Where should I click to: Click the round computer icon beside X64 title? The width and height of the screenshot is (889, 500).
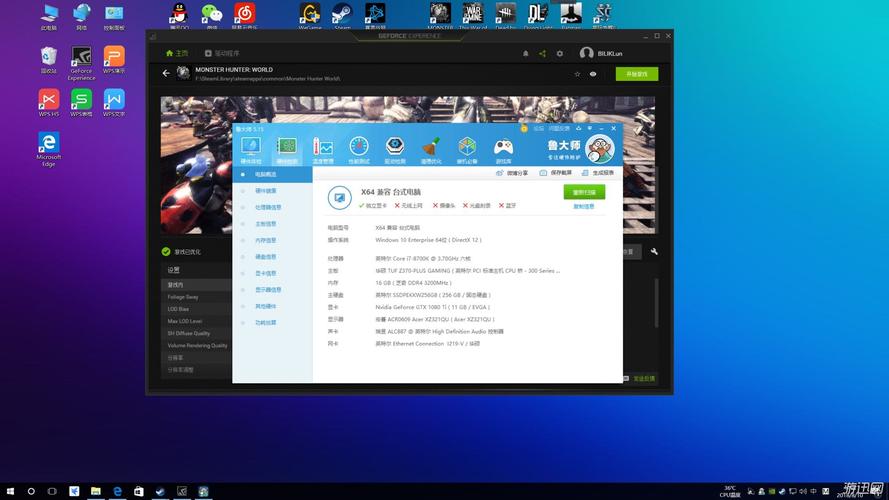tap(339, 198)
